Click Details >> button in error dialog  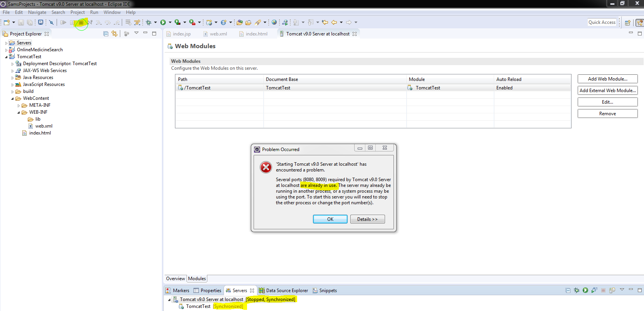(367, 219)
